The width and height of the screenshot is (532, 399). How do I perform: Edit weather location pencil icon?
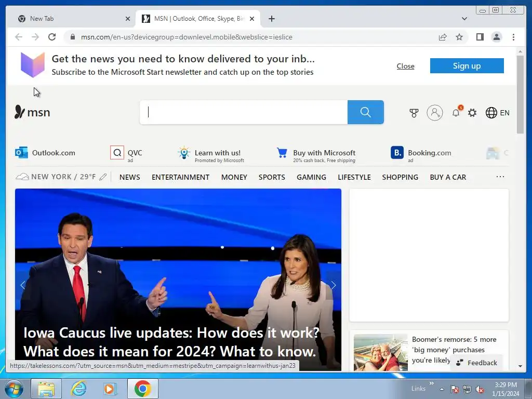tap(103, 177)
